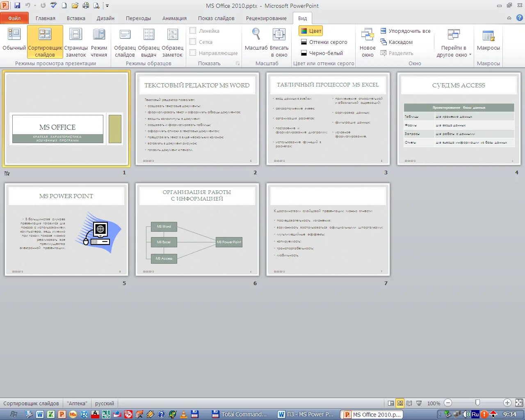This screenshot has height=420, width=525.
Task: Switch to Режим чтения view
Action: tap(99, 41)
